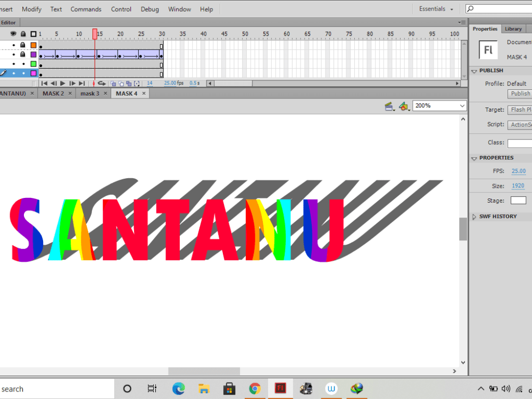The image size is (532, 399).
Task: Edit the stage Size value 1920
Action: pyautogui.click(x=518, y=186)
